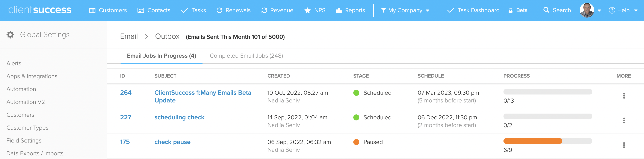644x159 pixels.
Task: Switch to Completed Email Jobs tab
Action: (x=246, y=56)
